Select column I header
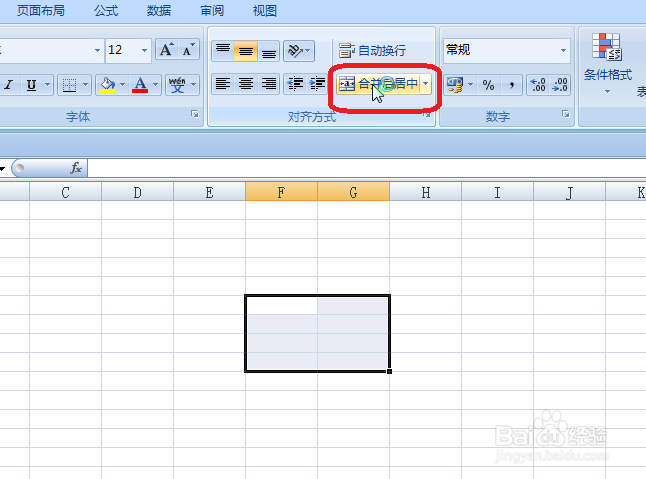646x479 pixels. [497, 192]
